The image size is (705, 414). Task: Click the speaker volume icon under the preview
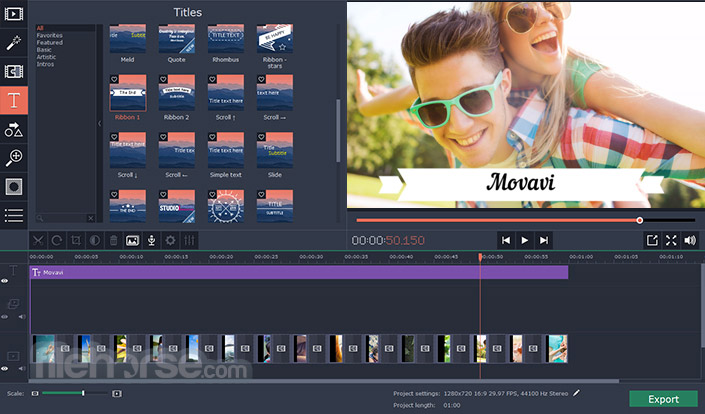click(690, 240)
